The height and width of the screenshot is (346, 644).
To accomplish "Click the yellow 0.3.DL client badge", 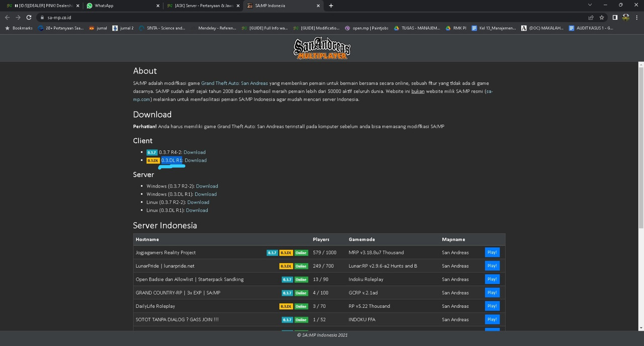I will (153, 160).
